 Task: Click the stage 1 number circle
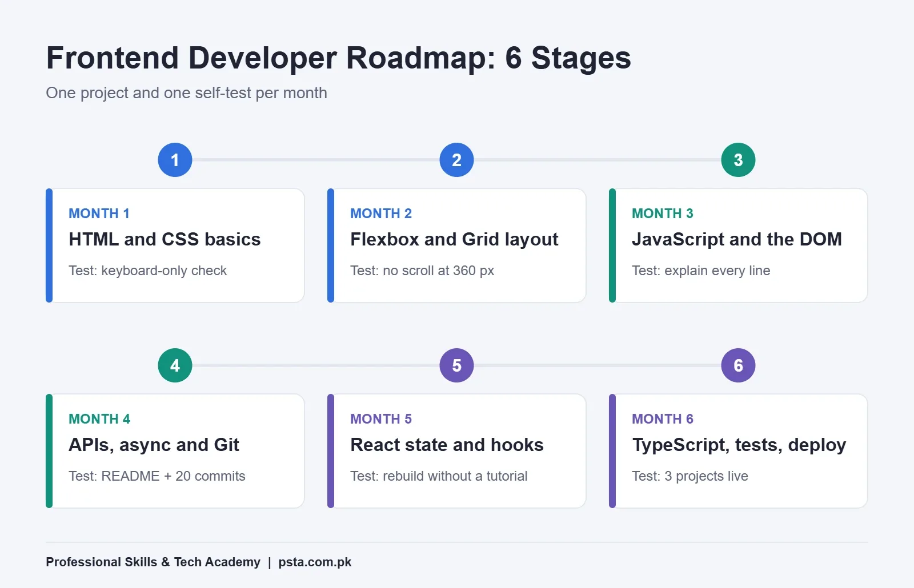tap(175, 160)
